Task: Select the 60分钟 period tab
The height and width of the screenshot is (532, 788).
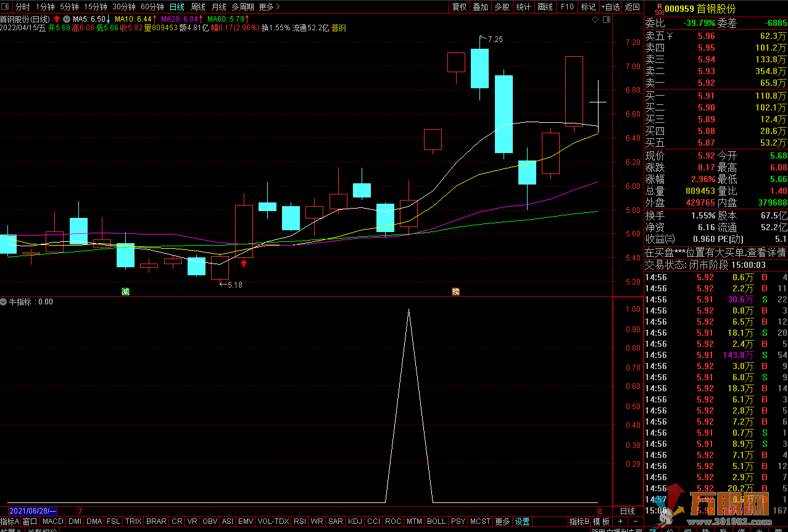Action: (x=152, y=7)
